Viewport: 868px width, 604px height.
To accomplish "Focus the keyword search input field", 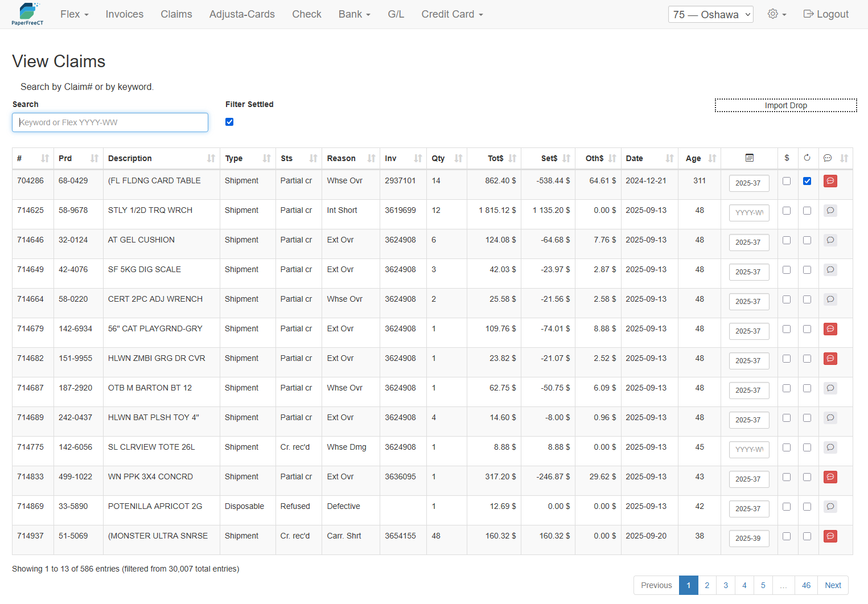I will click(x=110, y=122).
